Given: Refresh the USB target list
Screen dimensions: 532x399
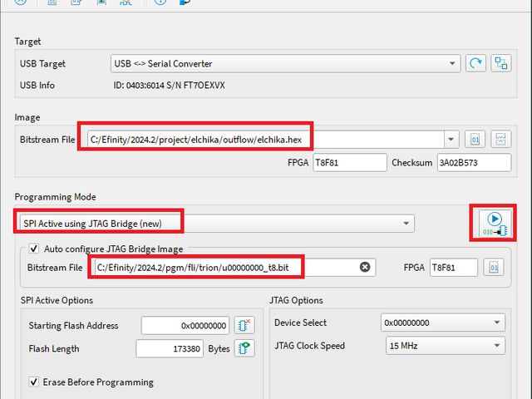Looking at the screenshot, I should [476, 63].
